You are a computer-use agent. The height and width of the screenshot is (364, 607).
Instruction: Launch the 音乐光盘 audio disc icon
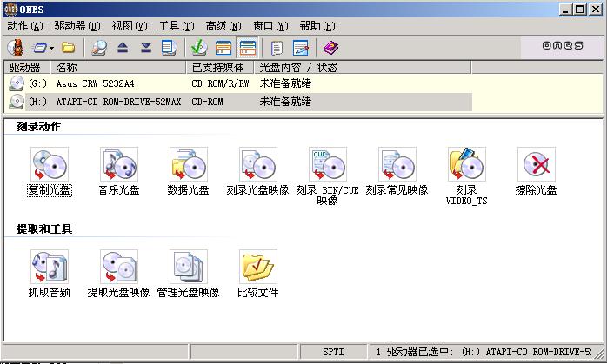(118, 165)
